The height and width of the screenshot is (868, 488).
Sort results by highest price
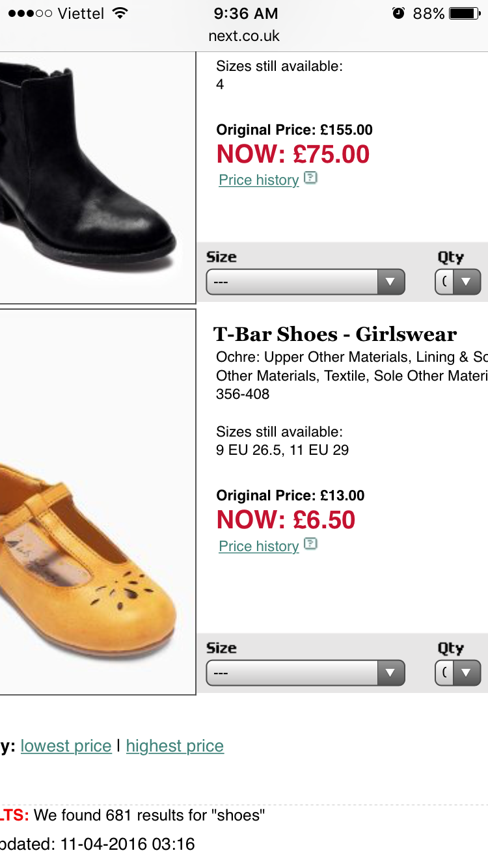coord(175,746)
